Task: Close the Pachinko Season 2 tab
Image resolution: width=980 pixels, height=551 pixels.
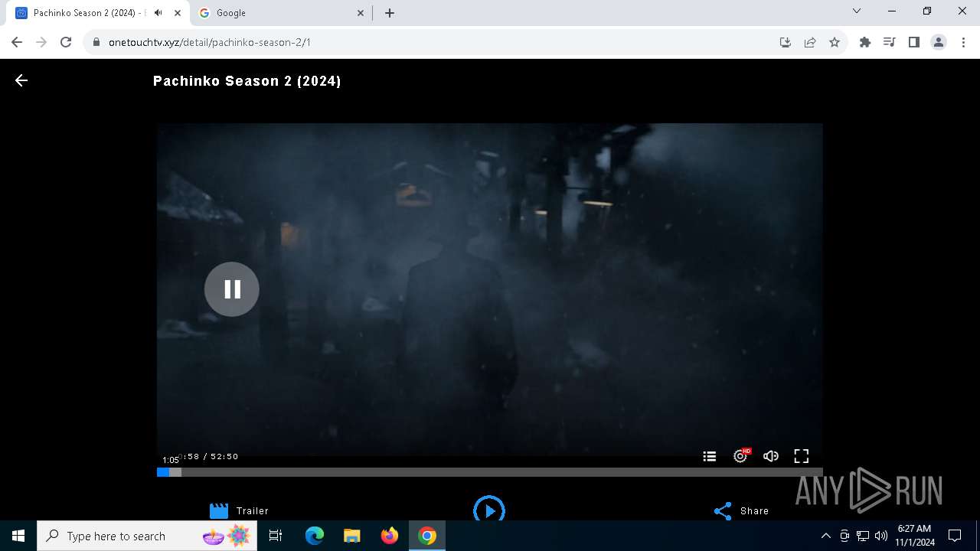Action: [178, 13]
